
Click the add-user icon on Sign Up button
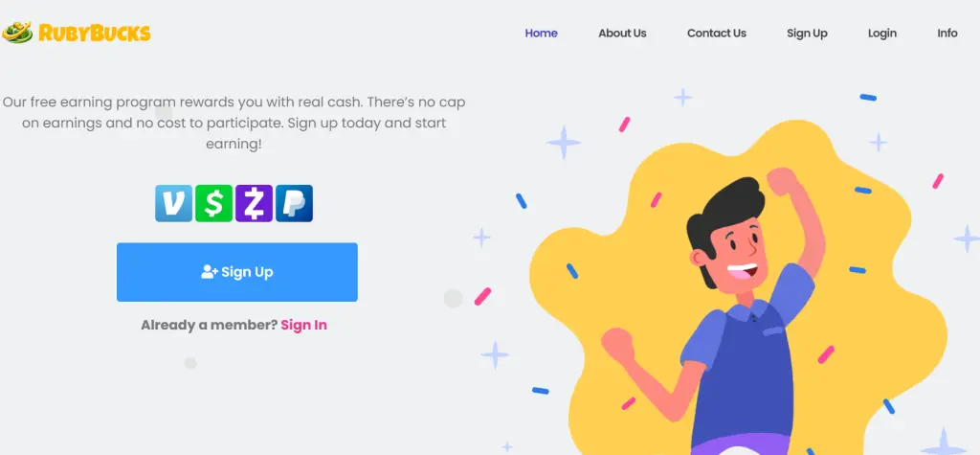(210, 272)
